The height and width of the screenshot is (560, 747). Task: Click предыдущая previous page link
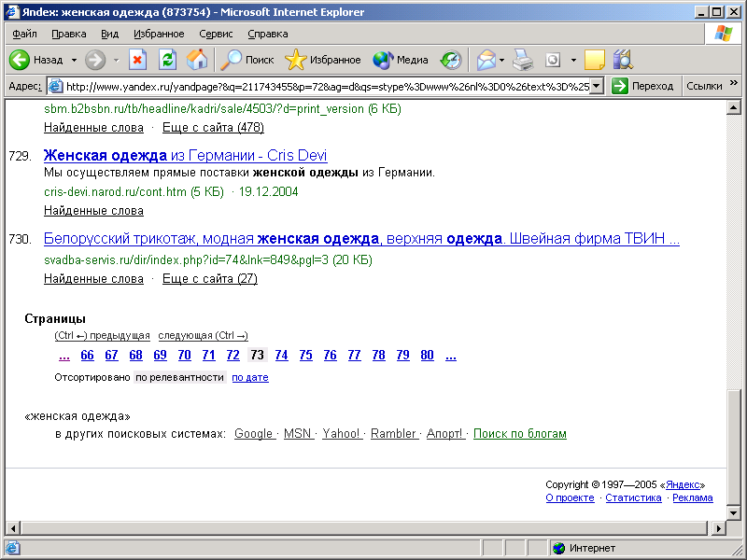point(102,336)
